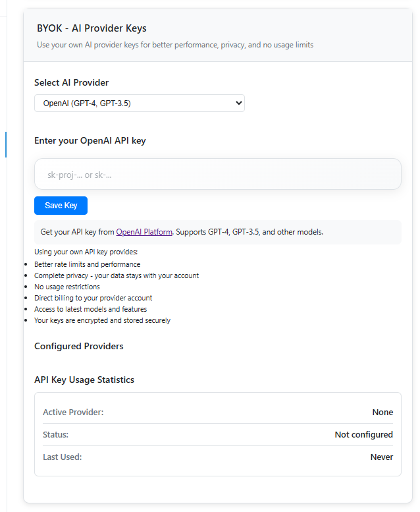
Task: Click the header subtitle about performance and privacy
Action: [x=175, y=45]
